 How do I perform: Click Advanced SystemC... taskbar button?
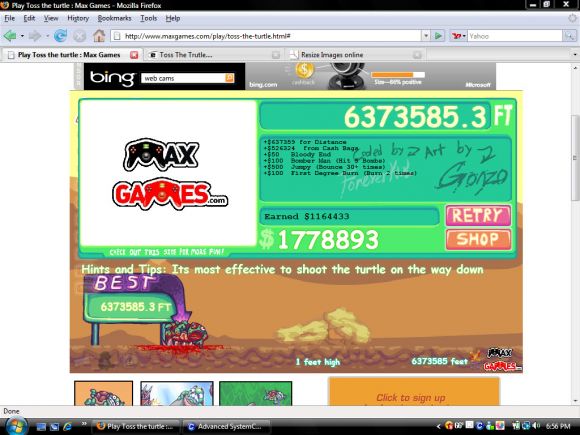(x=226, y=426)
